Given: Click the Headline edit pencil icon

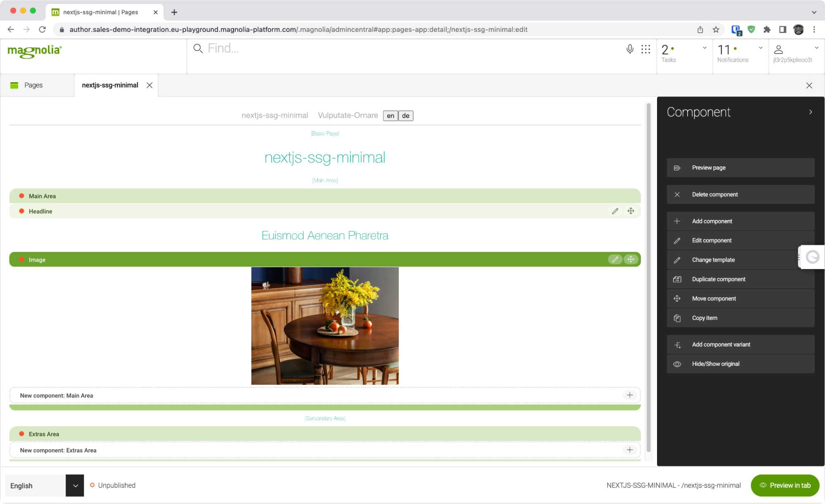Looking at the screenshot, I should point(615,211).
